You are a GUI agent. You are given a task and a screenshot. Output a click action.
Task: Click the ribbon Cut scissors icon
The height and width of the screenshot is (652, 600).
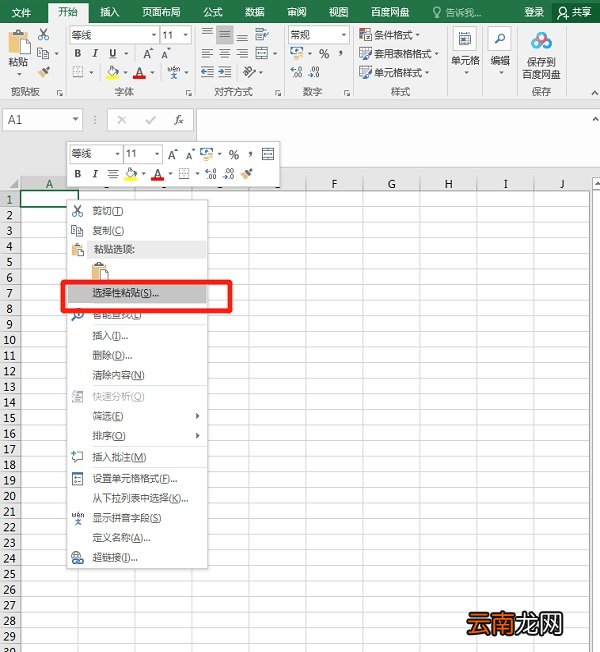tap(43, 35)
